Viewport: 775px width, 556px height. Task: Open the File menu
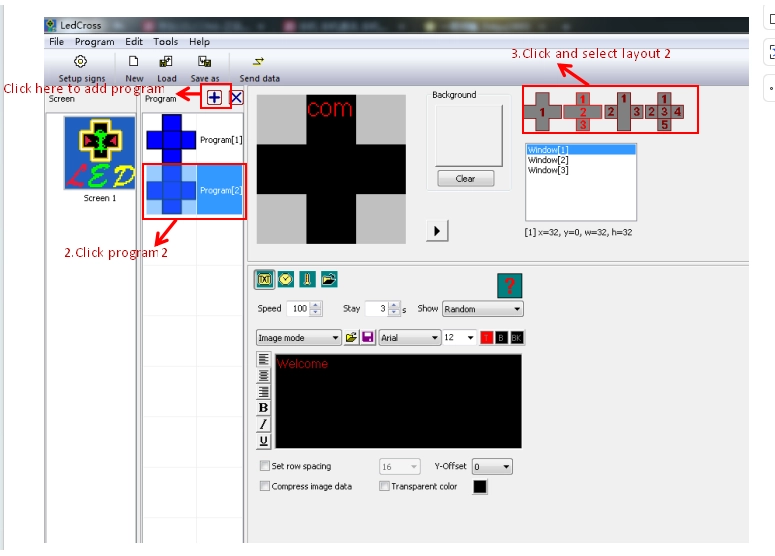click(x=56, y=42)
